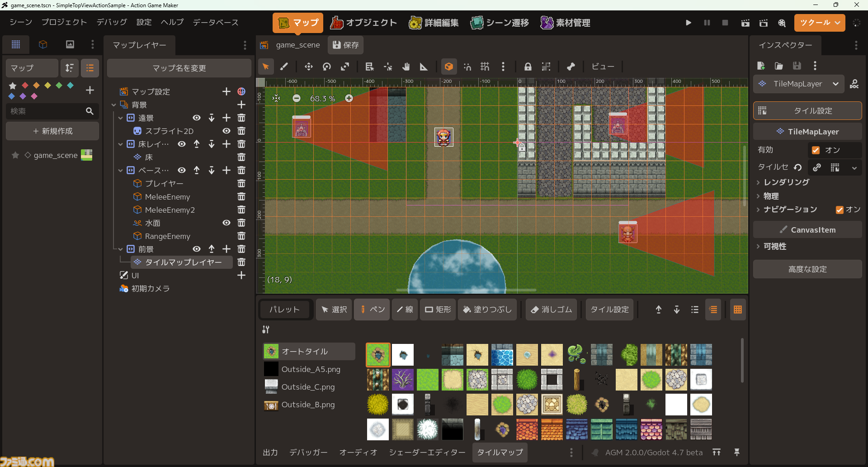Open the プロジェクト menu
This screenshot has height=467, width=868.
pyautogui.click(x=64, y=22)
